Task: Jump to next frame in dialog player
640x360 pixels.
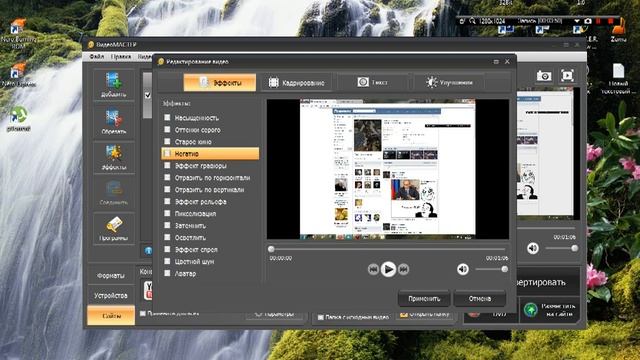Action: (403, 269)
